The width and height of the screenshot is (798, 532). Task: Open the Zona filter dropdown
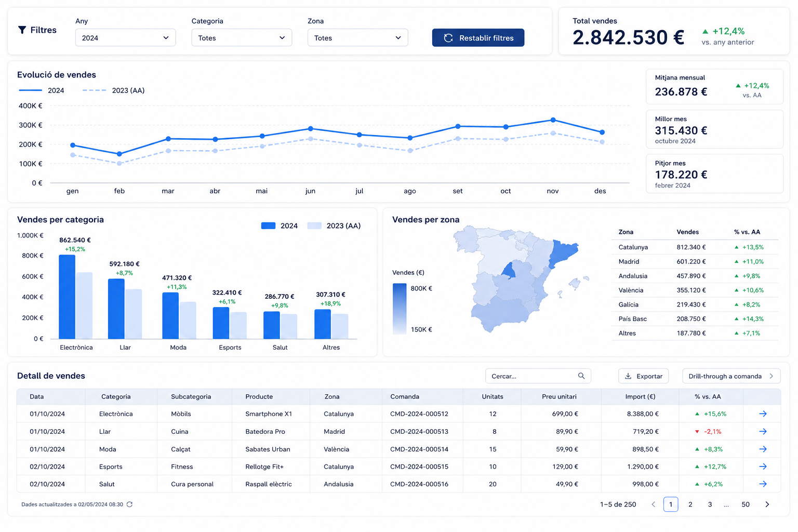[357, 38]
